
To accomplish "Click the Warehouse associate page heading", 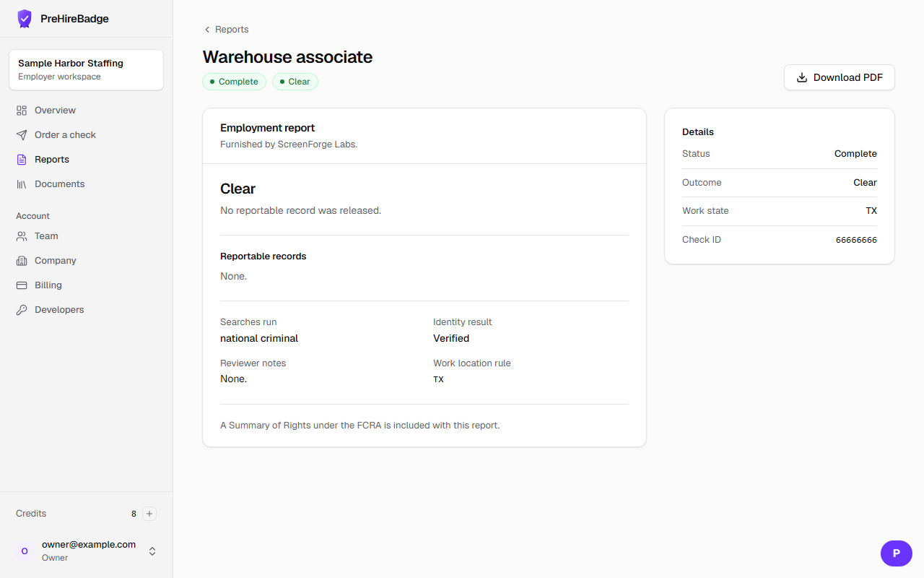I will [287, 57].
